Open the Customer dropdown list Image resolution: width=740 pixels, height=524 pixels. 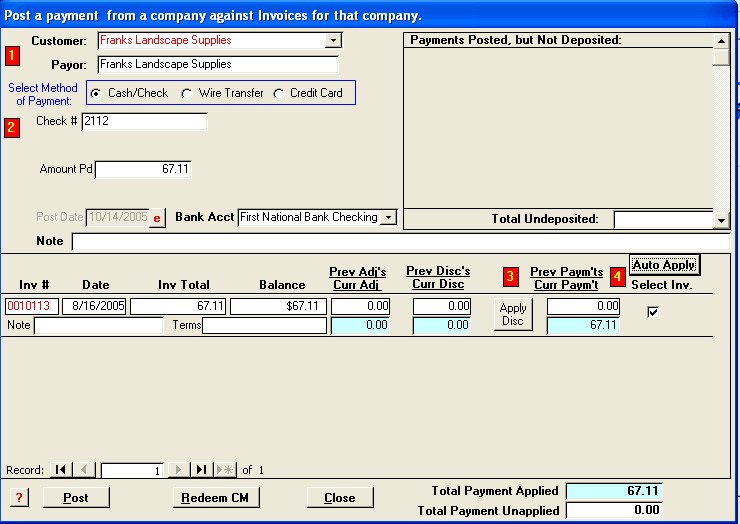tap(333, 41)
